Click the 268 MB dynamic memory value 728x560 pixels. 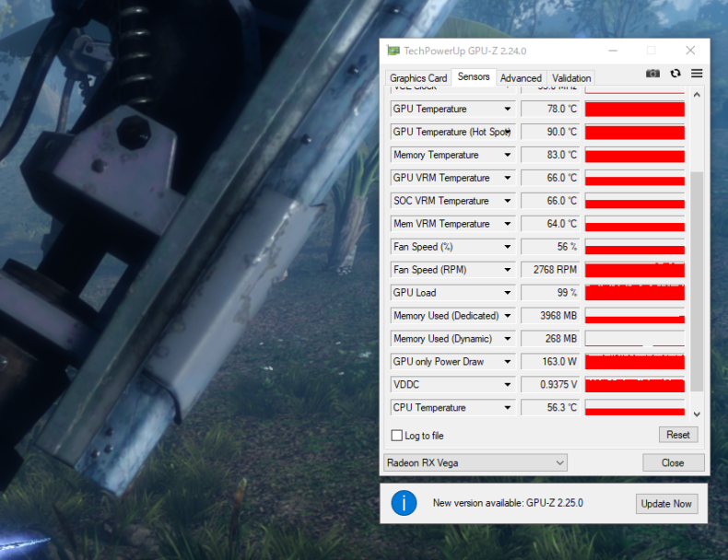coord(550,339)
